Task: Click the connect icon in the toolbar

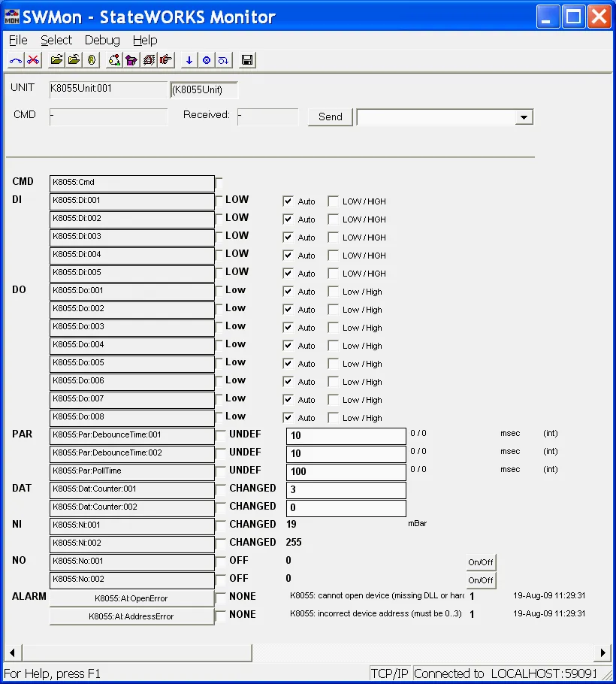Action: 15,60
